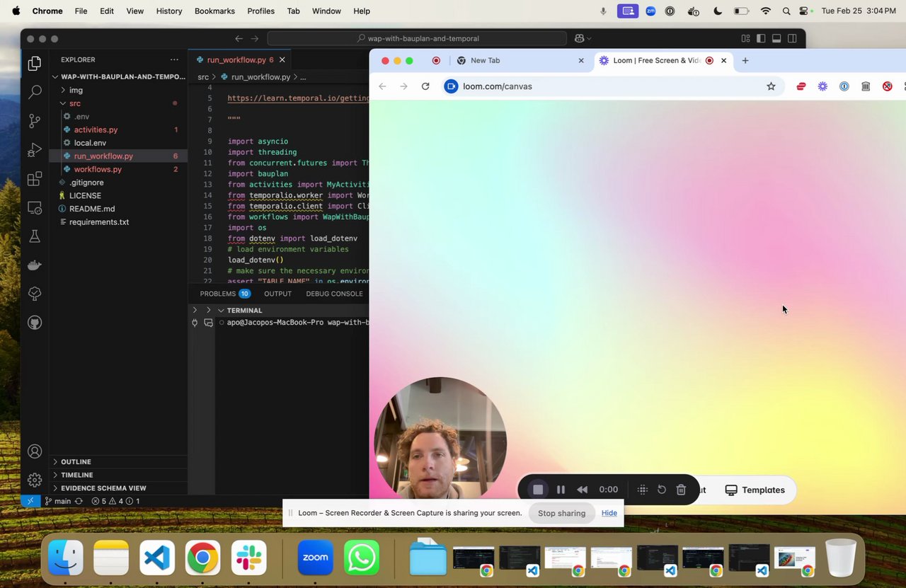Go forward in VS Code navigation history
Screen dimensions: 906x588
click(255, 38)
